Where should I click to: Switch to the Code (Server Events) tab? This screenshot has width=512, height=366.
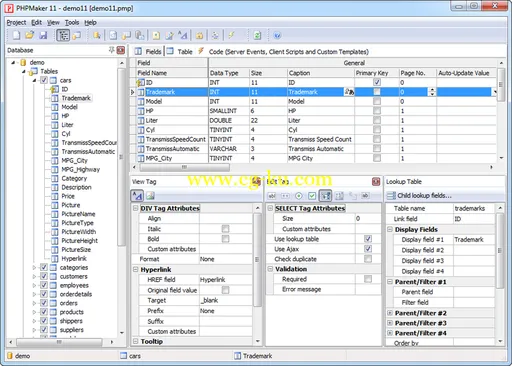tap(284, 52)
